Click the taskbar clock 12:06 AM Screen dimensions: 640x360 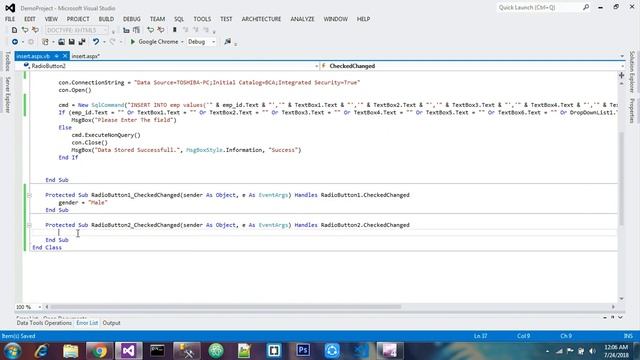(617, 347)
